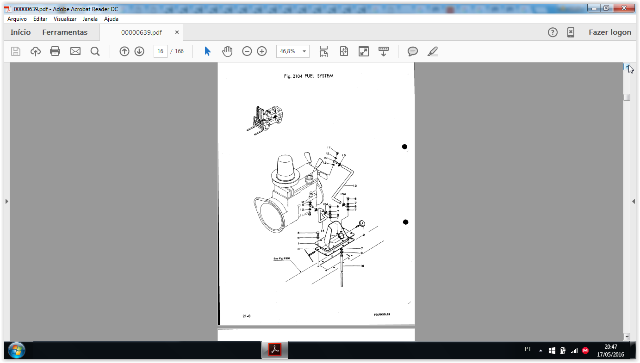This screenshot has height=363, width=640.
Task: Add a comment note icon
Action: (x=413, y=51)
